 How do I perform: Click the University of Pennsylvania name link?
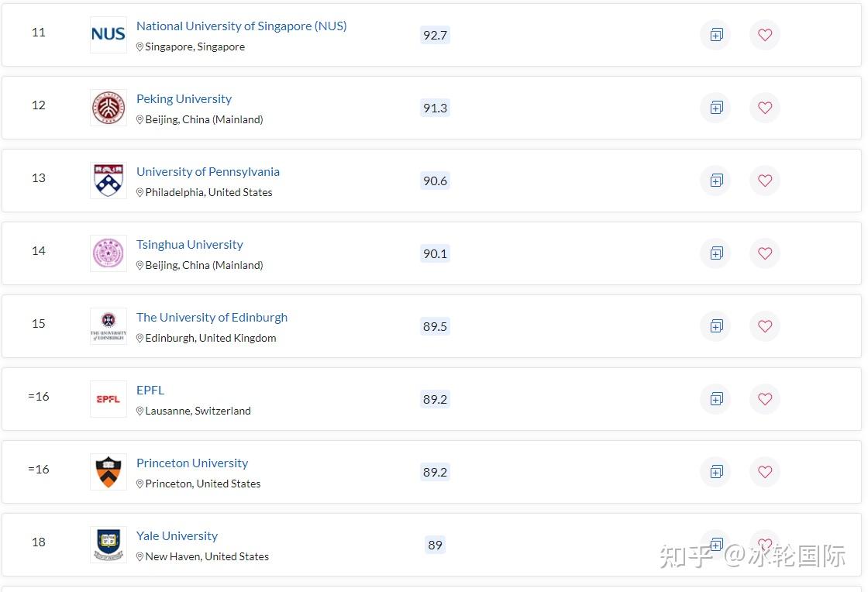tap(208, 171)
